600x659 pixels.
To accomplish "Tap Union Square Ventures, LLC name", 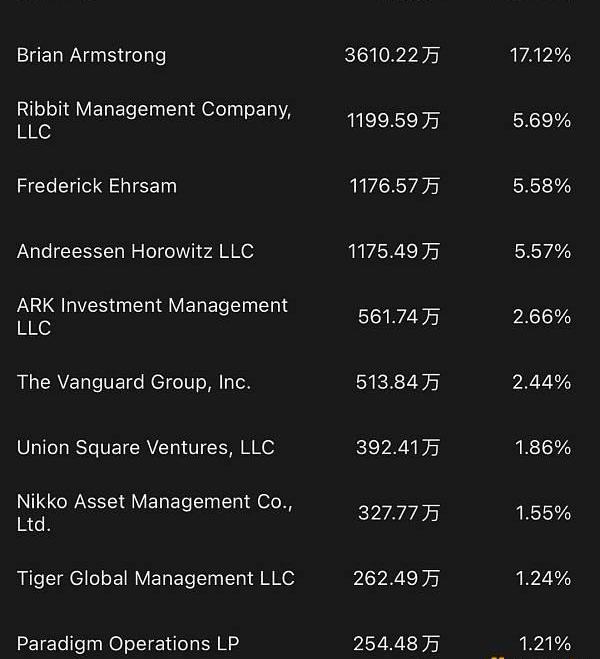I will click(x=145, y=447).
